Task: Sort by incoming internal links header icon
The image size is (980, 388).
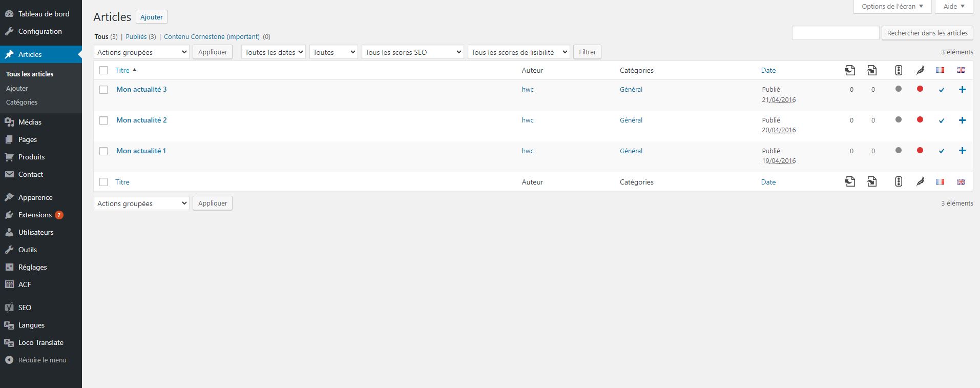Action: pos(872,70)
